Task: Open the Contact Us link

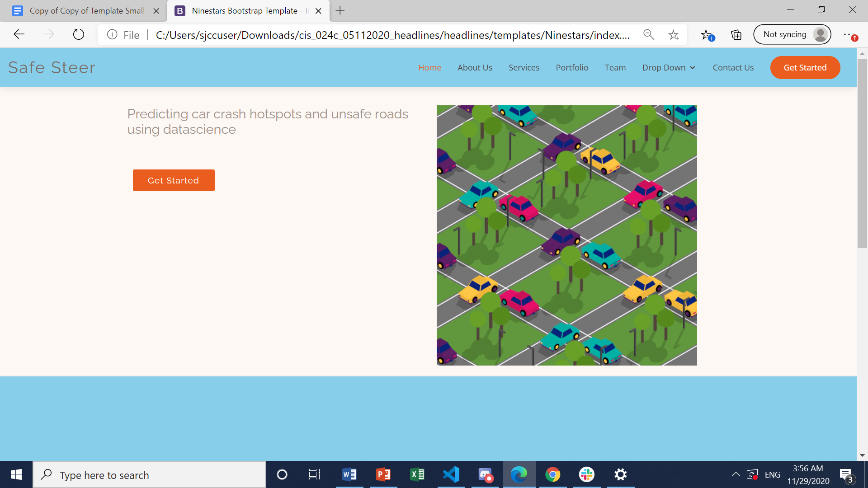Action: pos(733,68)
